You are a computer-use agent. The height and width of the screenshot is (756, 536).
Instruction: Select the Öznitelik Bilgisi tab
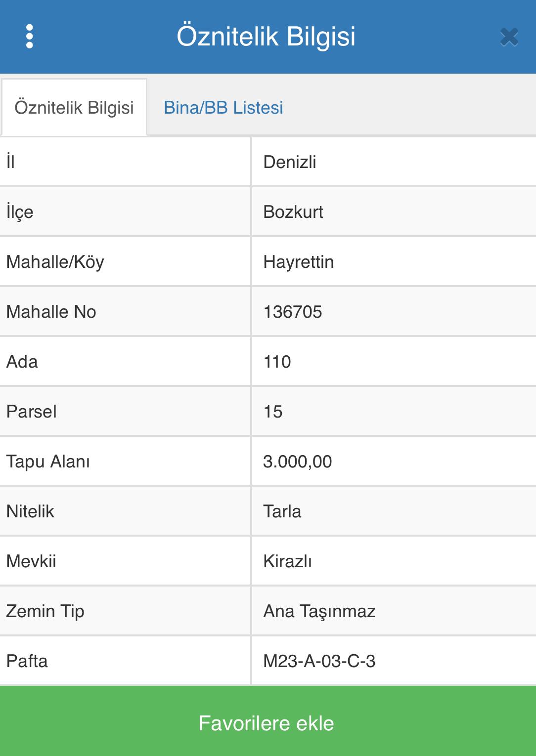pos(74,107)
